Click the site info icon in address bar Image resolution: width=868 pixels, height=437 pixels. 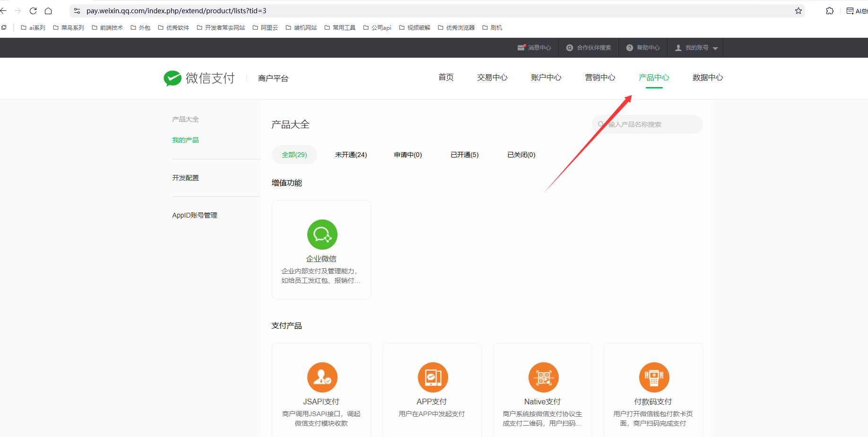click(77, 10)
